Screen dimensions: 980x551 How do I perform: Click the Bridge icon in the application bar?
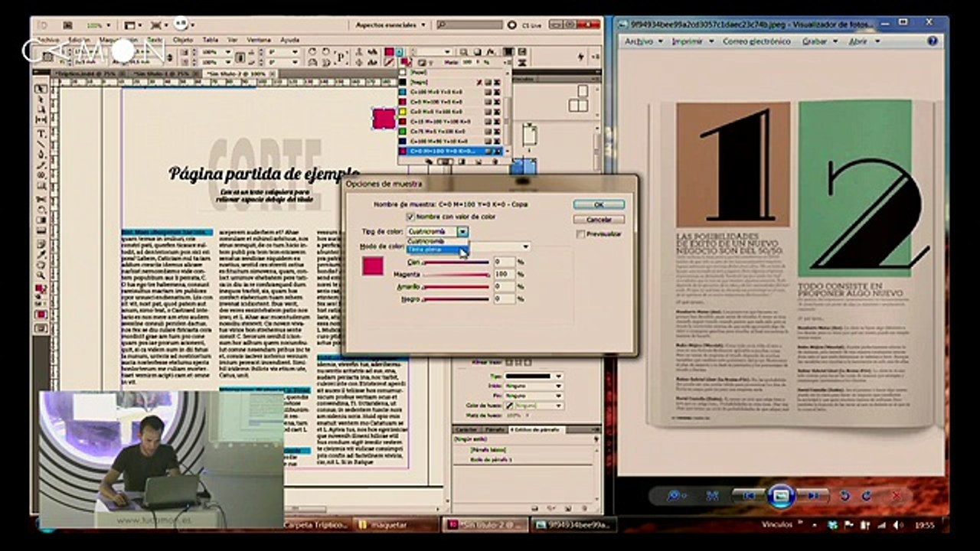pos(67,25)
